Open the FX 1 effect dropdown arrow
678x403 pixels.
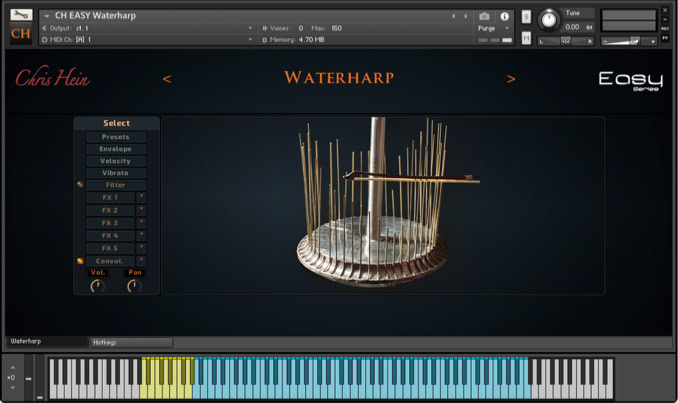141,198
